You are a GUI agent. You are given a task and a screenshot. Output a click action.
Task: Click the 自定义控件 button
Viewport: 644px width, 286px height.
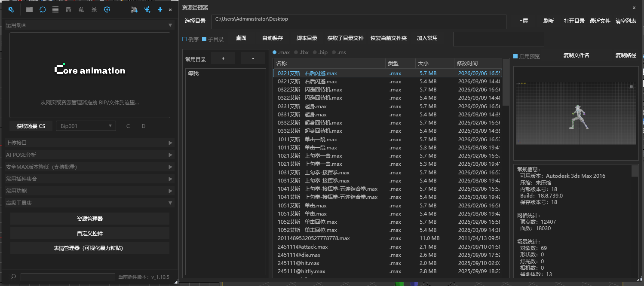click(90, 234)
